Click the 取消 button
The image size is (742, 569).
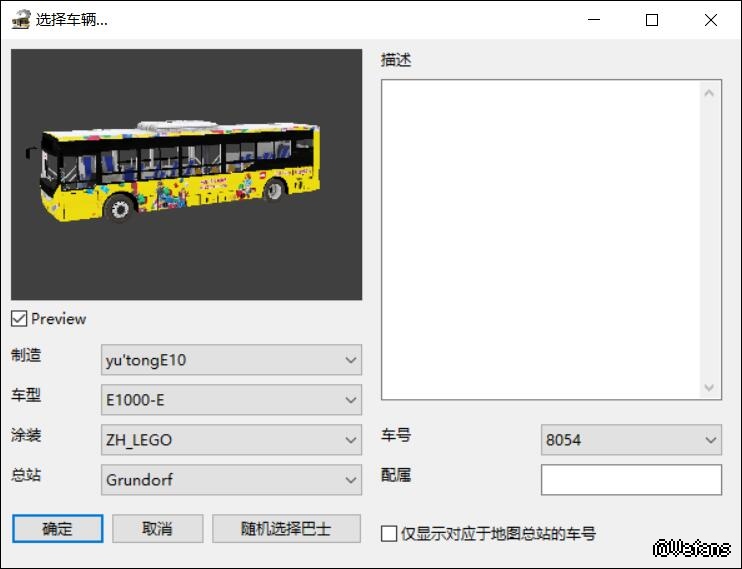click(157, 529)
